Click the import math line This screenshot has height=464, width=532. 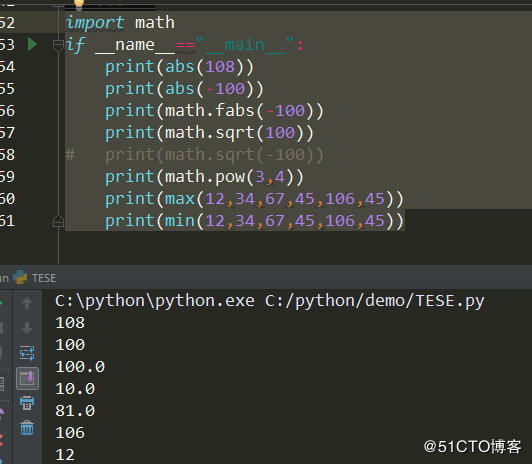point(120,23)
